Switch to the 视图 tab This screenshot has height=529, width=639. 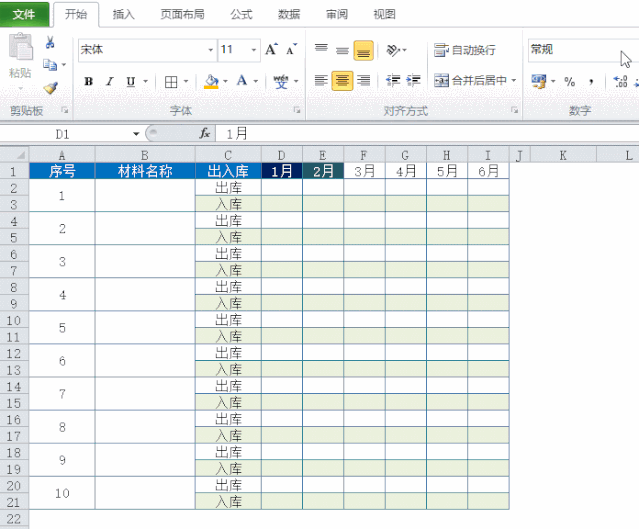(384, 14)
